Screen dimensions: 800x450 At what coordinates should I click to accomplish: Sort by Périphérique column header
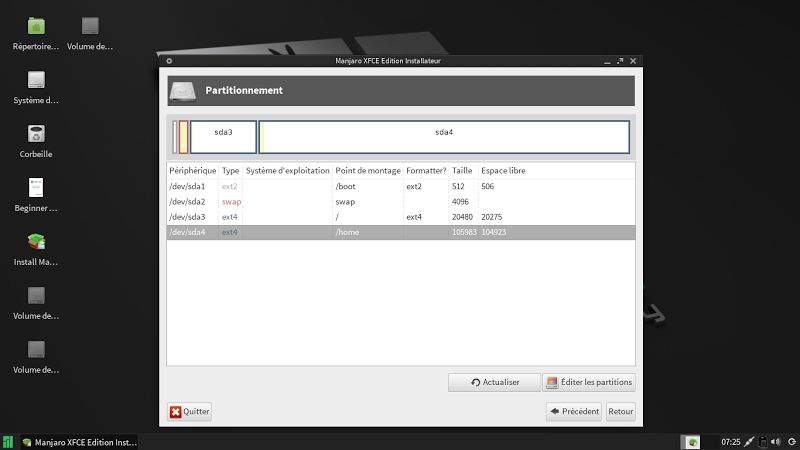click(193, 170)
